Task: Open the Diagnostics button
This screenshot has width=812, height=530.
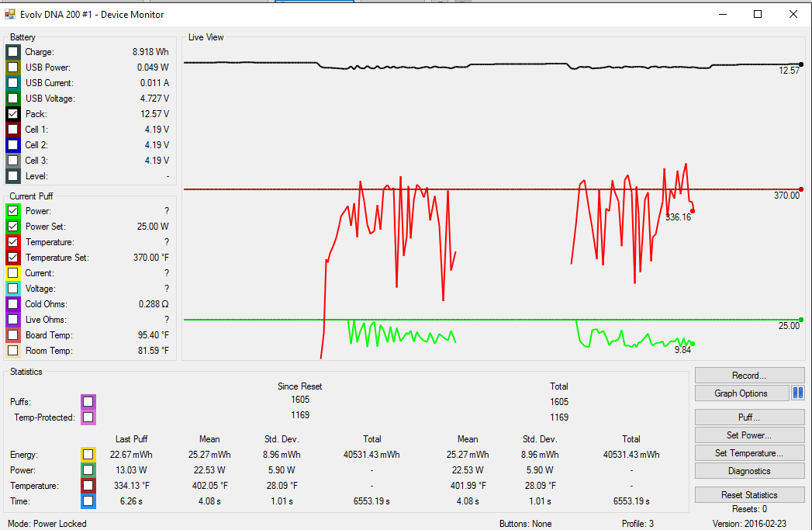Action: pos(748,471)
